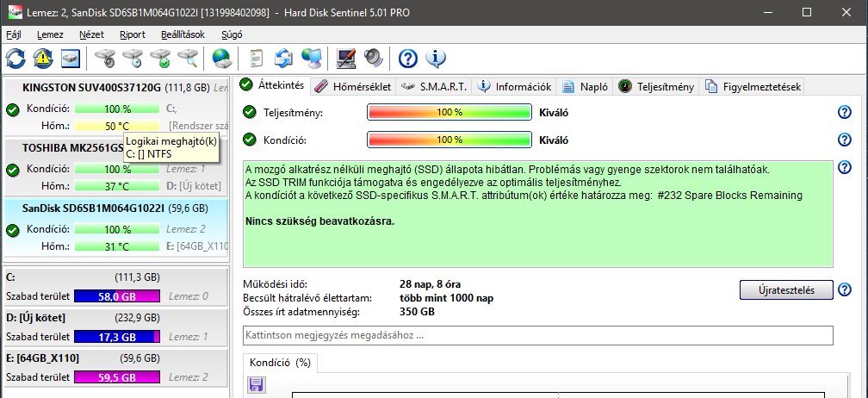Screen dimensions: 868x398
Task: Click the 'több mint 1000 nap' value
Action: click(446, 298)
